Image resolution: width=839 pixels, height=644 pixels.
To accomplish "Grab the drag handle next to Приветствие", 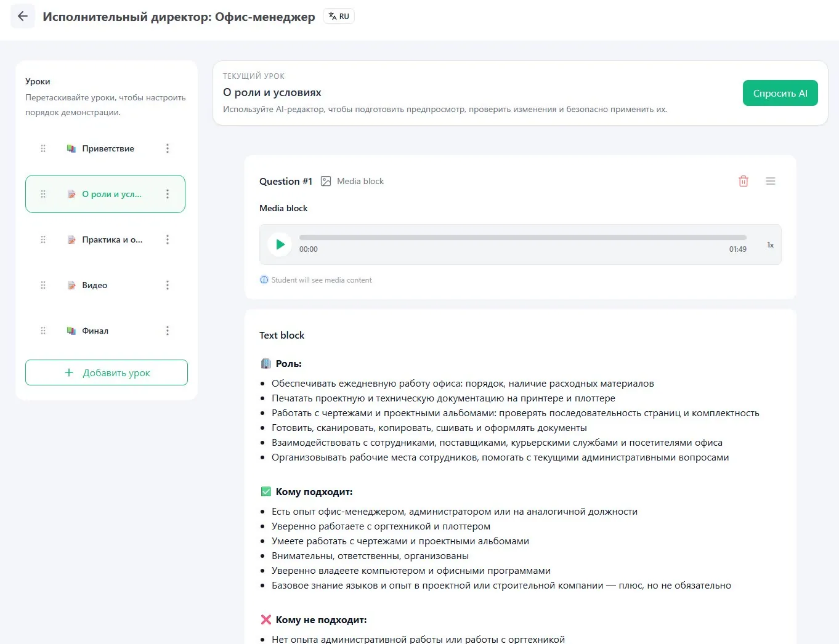I will 43,148.
